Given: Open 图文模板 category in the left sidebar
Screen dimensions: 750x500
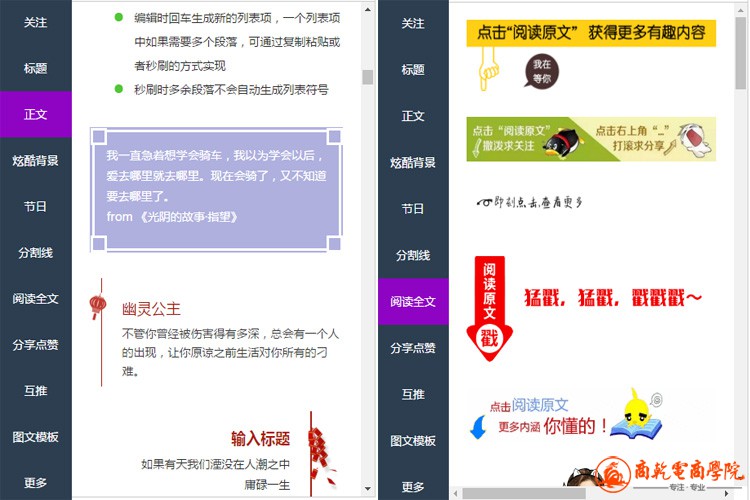Looking at the screenshot, I should tap(36, 437).
